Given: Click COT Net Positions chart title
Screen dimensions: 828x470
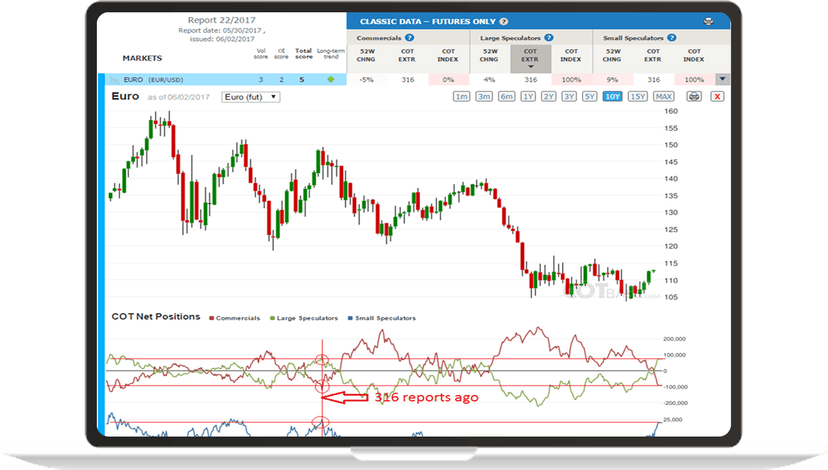Looking at the screenshot, I should point(156,316).
